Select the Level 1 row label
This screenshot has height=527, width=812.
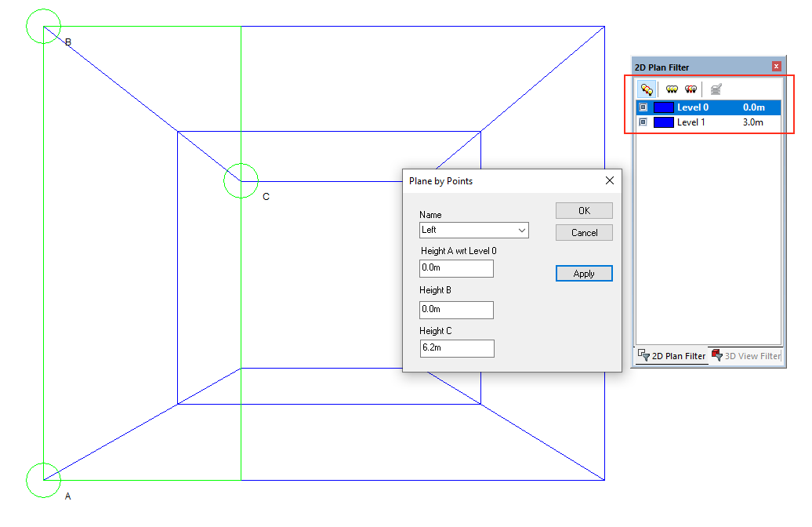[691, 122]
